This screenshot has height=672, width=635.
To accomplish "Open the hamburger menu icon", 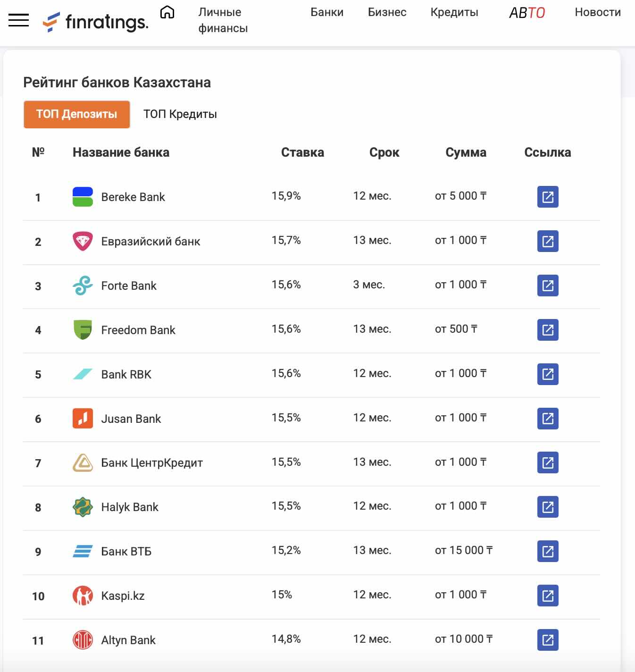I will (x=19, y=20).
